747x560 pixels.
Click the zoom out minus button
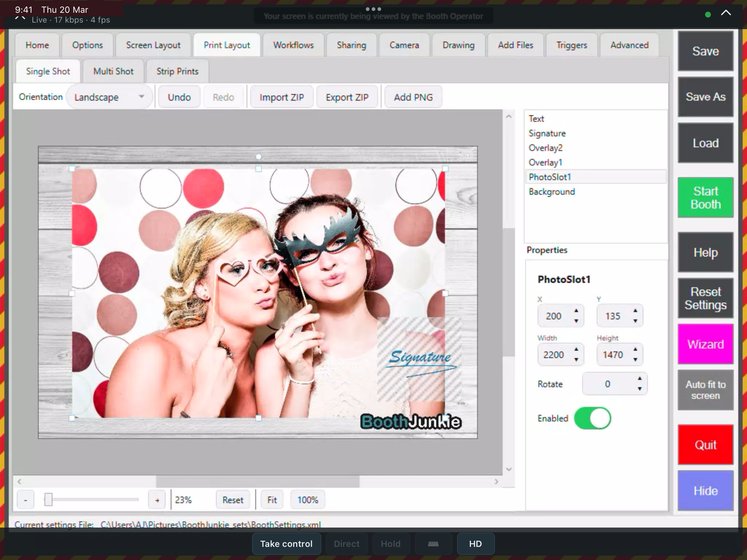tap(26, 500)
